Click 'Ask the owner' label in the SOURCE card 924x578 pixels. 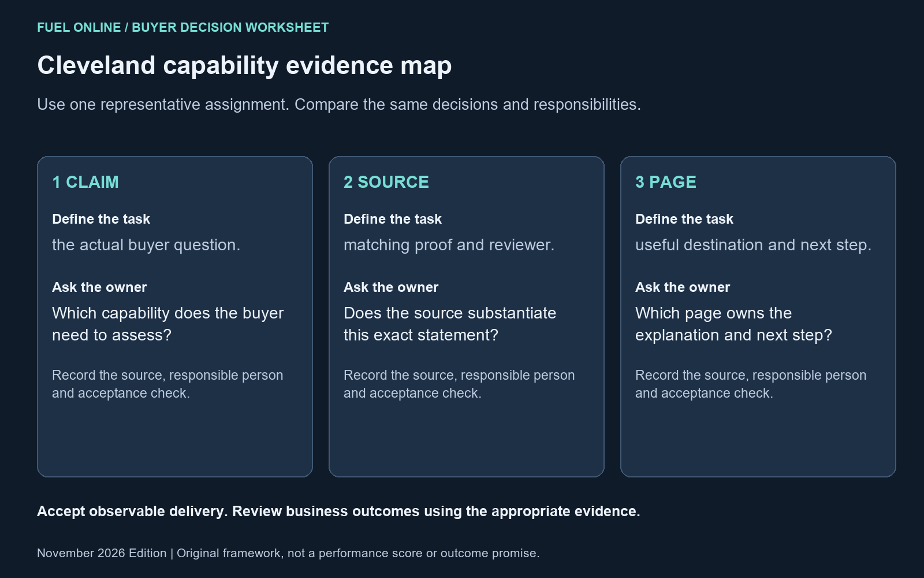point(391,287)
